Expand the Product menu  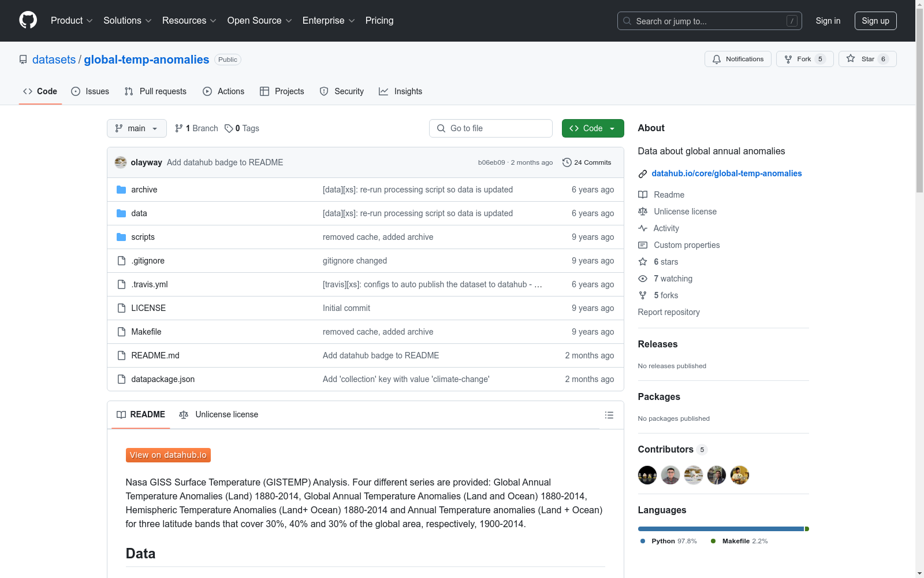tap(72, 20)
